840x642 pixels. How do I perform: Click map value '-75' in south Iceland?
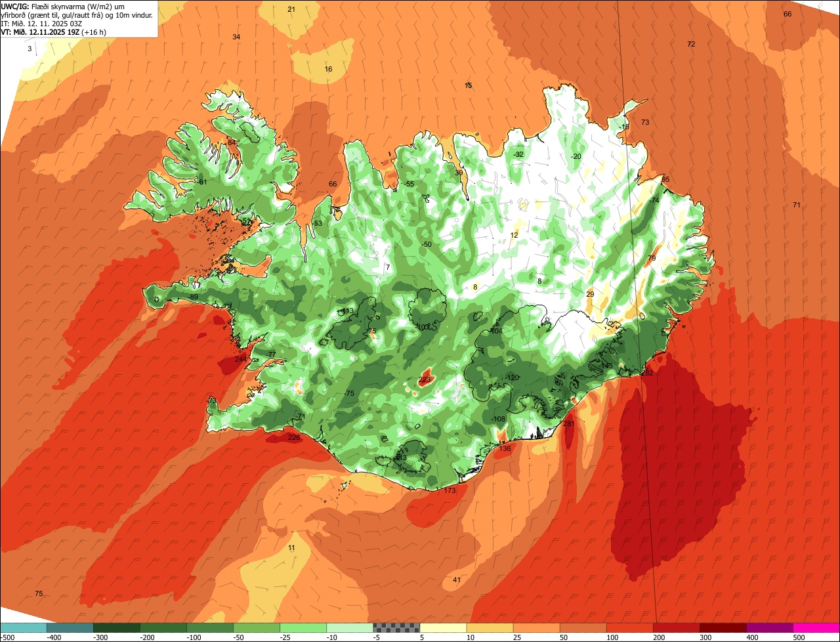pos(349,393)
